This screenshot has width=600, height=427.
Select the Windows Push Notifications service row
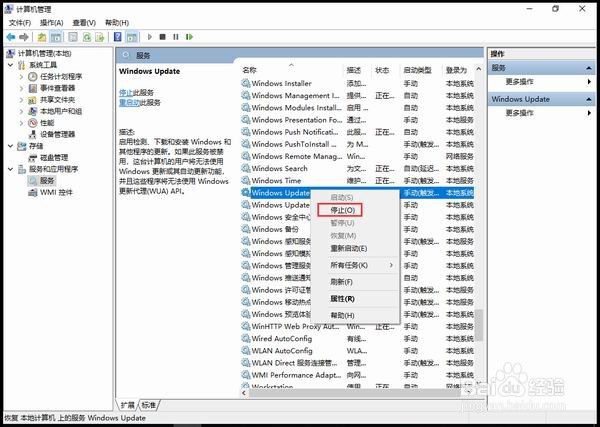click(x=358, y=132)
